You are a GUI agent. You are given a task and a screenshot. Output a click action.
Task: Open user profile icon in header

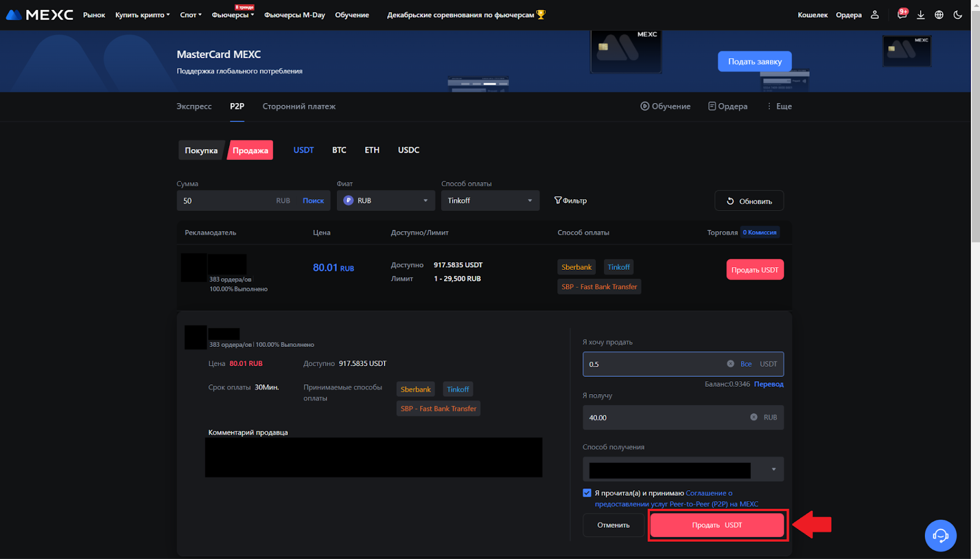[x=875, y=15]
